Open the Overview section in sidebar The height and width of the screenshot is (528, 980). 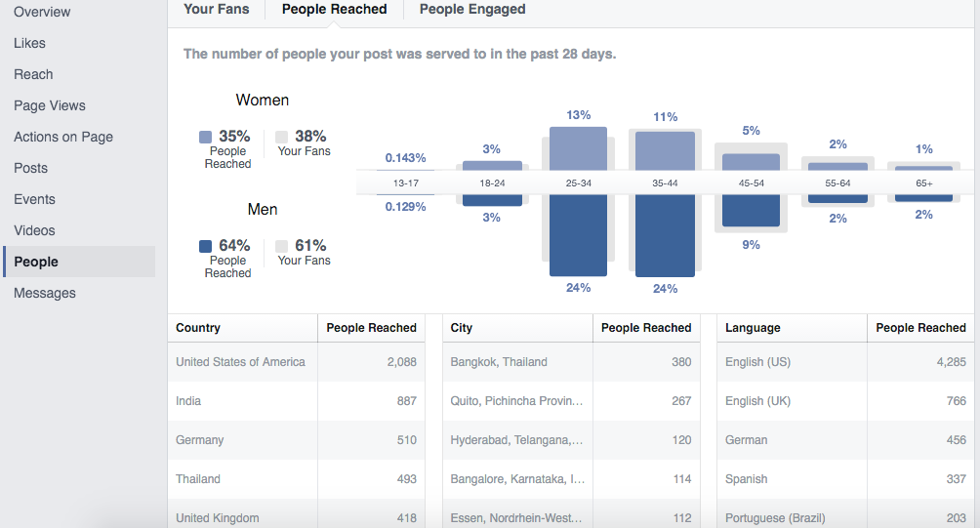[x=42, y=12]
